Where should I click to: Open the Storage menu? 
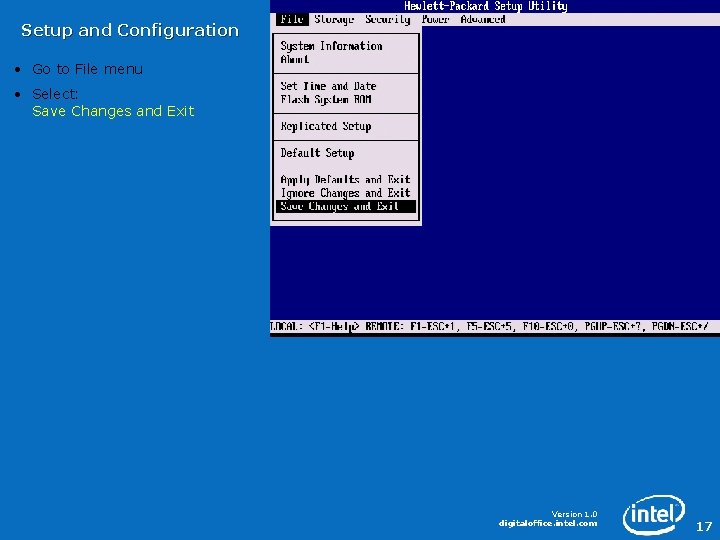pos(334,19)
